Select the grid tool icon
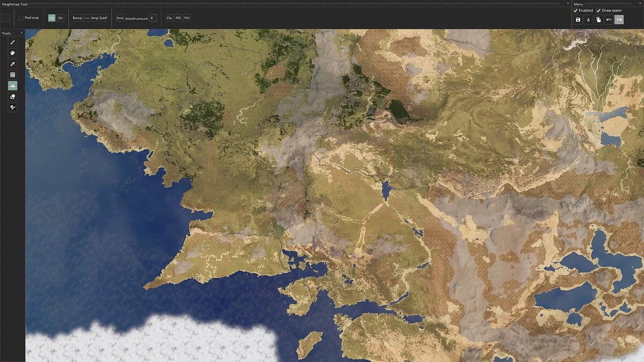 (x=12, y=75)
